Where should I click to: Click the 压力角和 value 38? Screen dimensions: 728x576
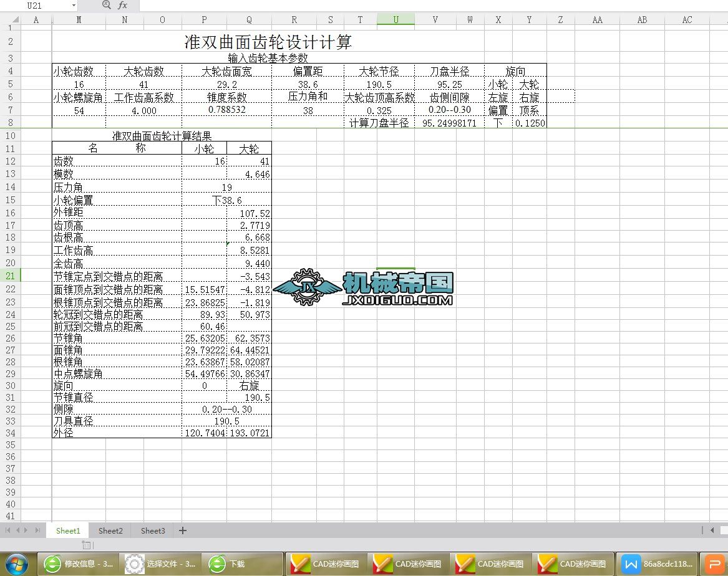pos(308,110)
